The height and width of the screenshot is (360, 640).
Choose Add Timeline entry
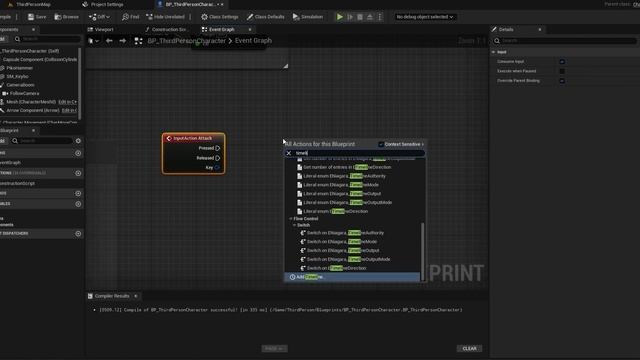352,277
